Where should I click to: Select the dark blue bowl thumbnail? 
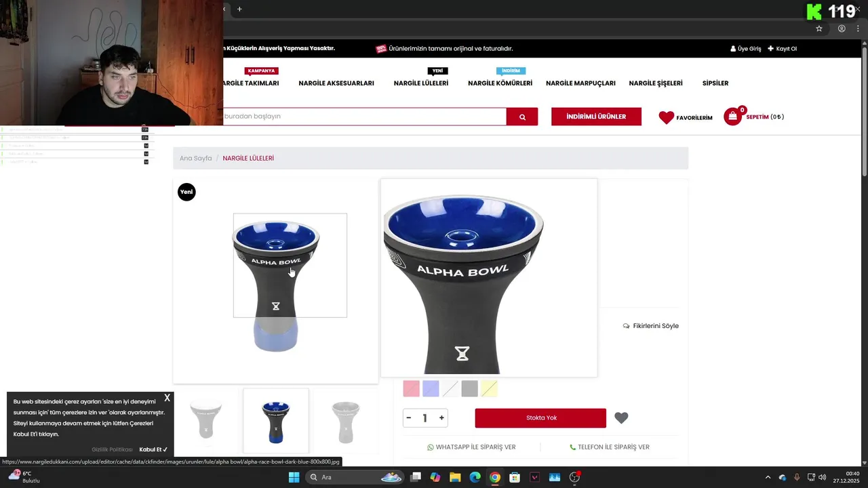[x=276, y=420]
